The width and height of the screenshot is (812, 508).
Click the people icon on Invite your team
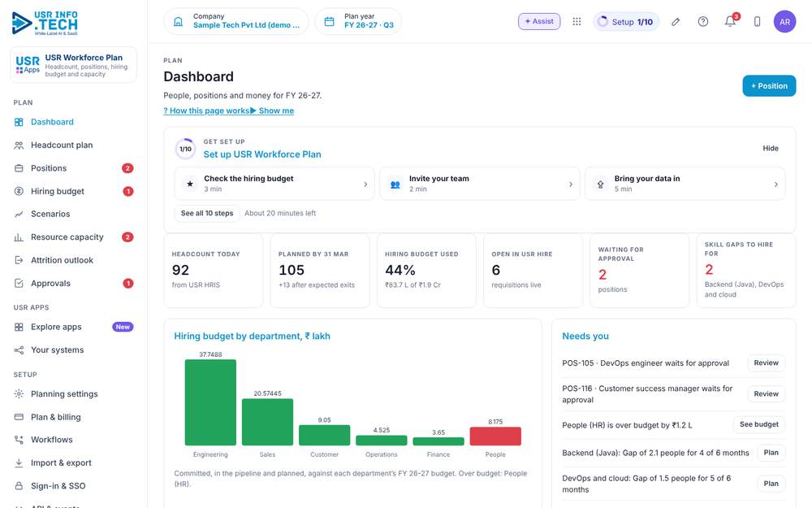coord(395,184)
